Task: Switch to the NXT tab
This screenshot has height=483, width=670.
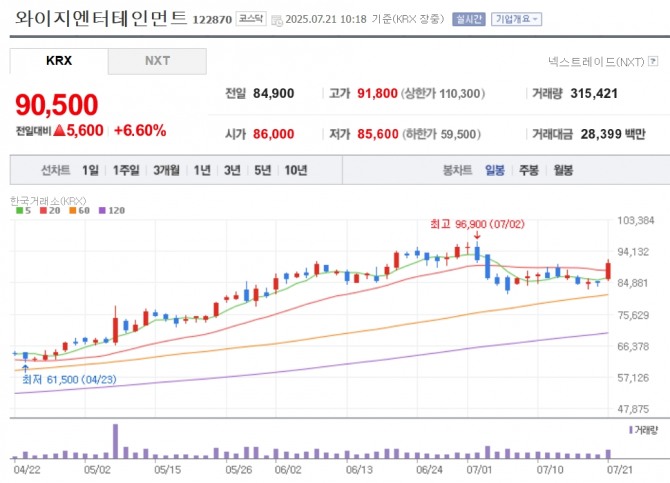Action: pyautogui.click(x=157, y=61)
